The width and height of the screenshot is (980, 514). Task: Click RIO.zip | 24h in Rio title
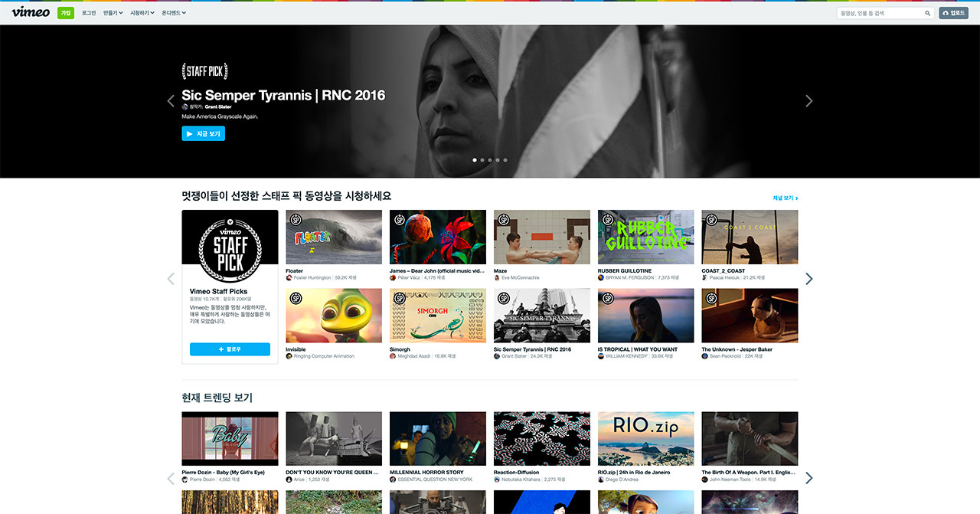point(634,473)
